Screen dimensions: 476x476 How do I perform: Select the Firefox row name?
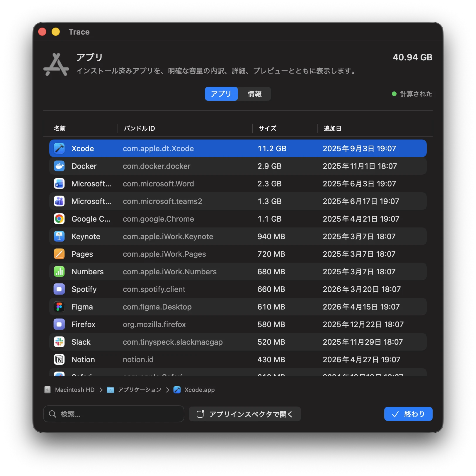[84, 324]
